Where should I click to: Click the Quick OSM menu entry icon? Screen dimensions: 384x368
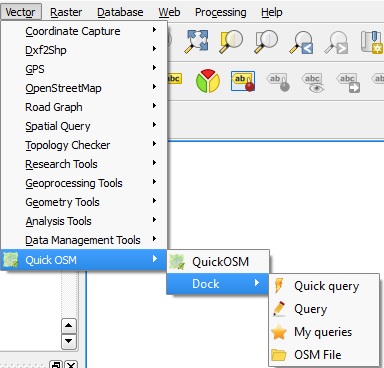point(11,260)
